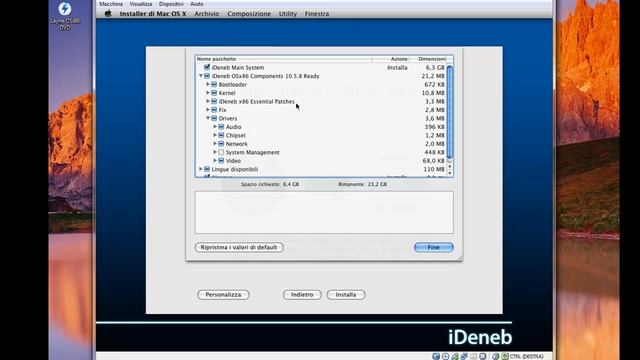Expand the Video drivers group
Viewport: 640px width, 360px height.
[215, 161]
